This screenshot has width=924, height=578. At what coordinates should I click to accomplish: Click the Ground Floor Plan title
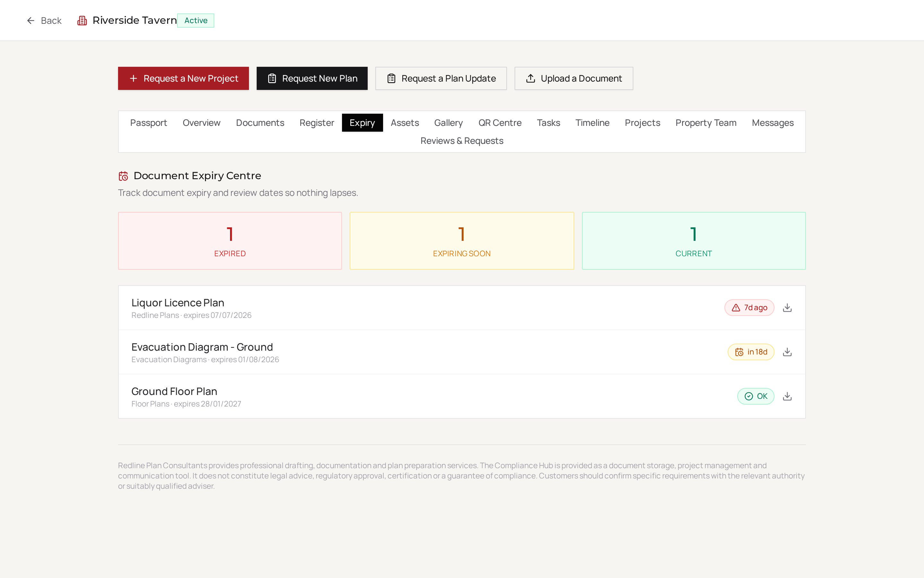[174, 391]
